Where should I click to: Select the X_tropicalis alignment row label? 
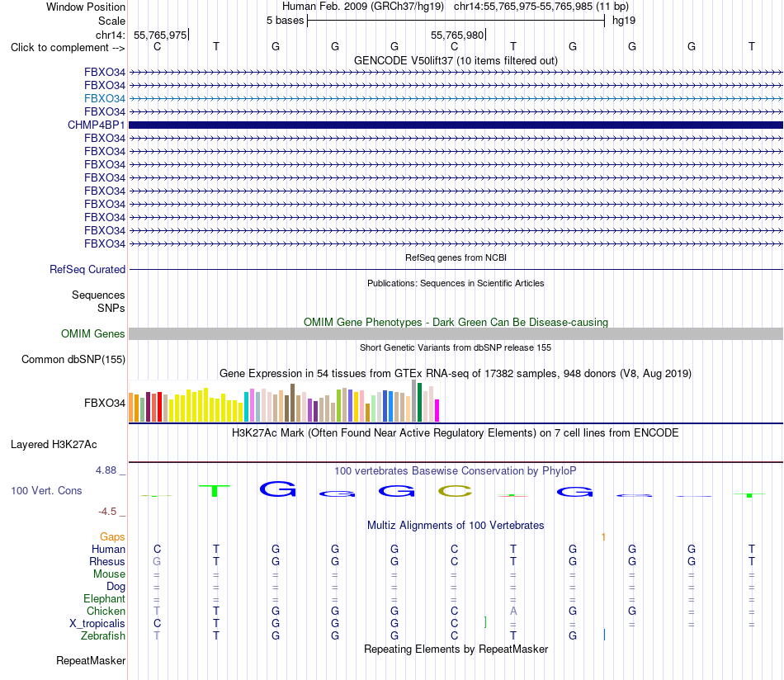[x=97, y=624]
